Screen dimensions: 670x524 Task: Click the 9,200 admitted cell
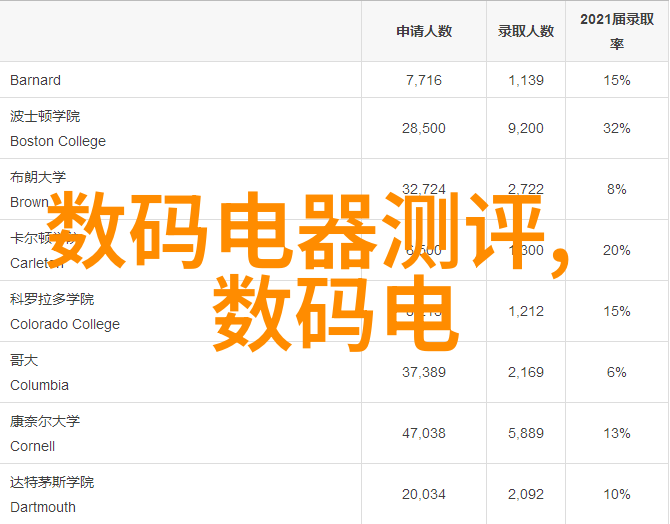point(526,128)
